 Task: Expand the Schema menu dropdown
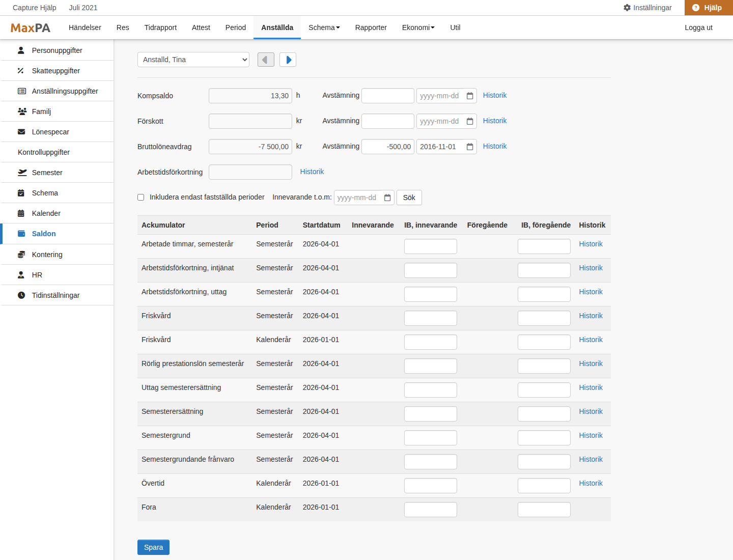[x=324, y=27]
